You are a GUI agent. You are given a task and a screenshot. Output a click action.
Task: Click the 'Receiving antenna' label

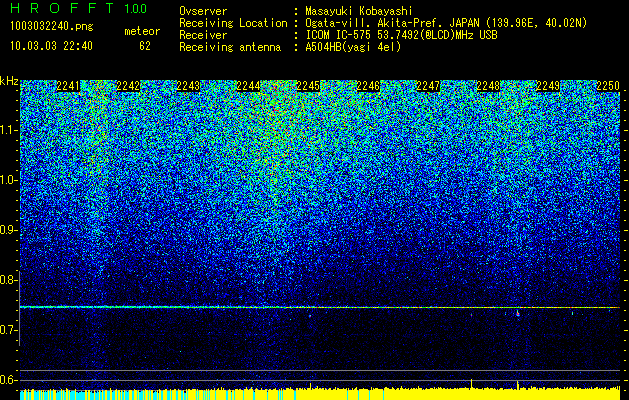click(x=230, y=47)
